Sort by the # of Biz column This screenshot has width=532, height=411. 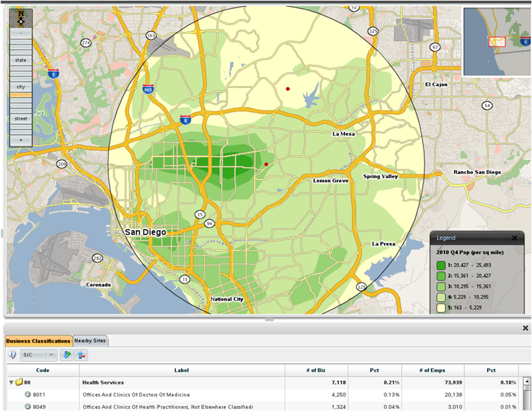click(316, 370)
